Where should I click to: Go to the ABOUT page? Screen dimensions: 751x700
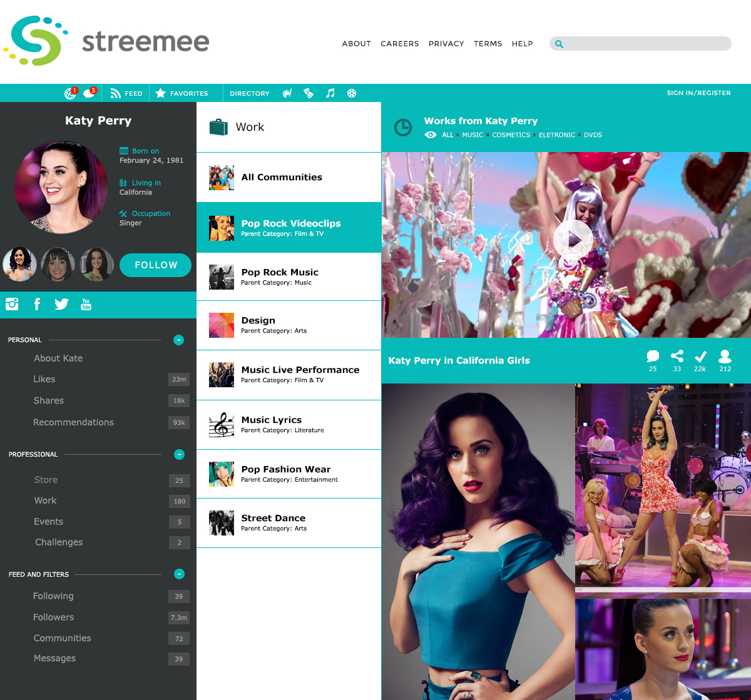(x=356, y=44)
